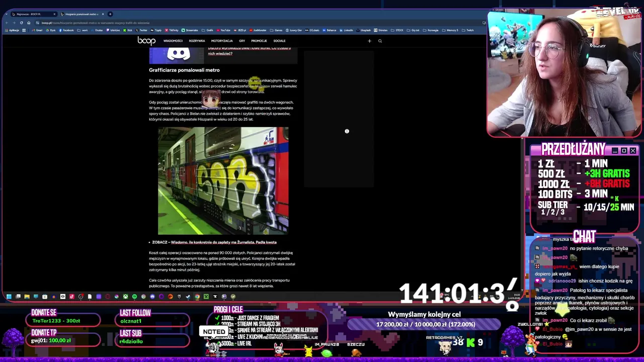
Task: Open the browser home page icon
Action: 29,23
